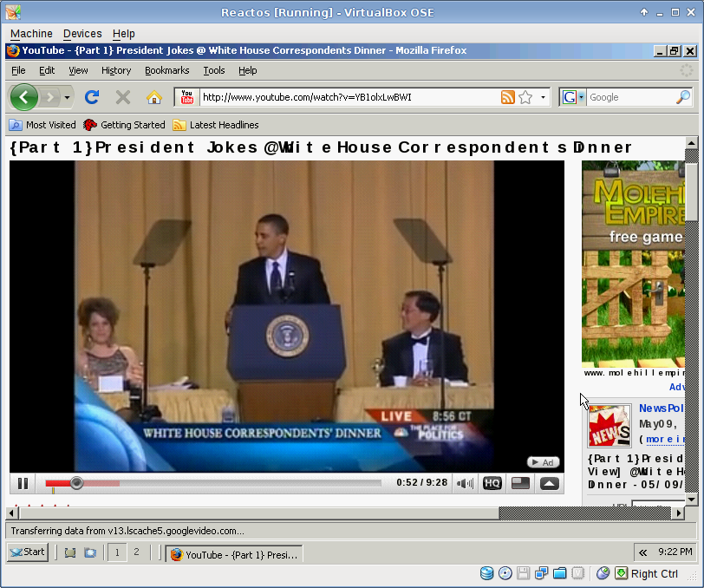
Task: Open the Google search engine selector dropdown
Action: [573, 97]
